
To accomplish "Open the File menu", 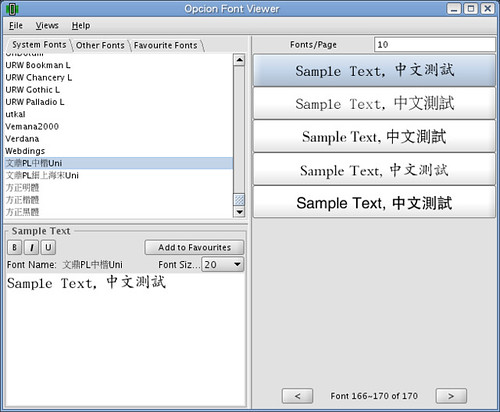I will 16,26.
